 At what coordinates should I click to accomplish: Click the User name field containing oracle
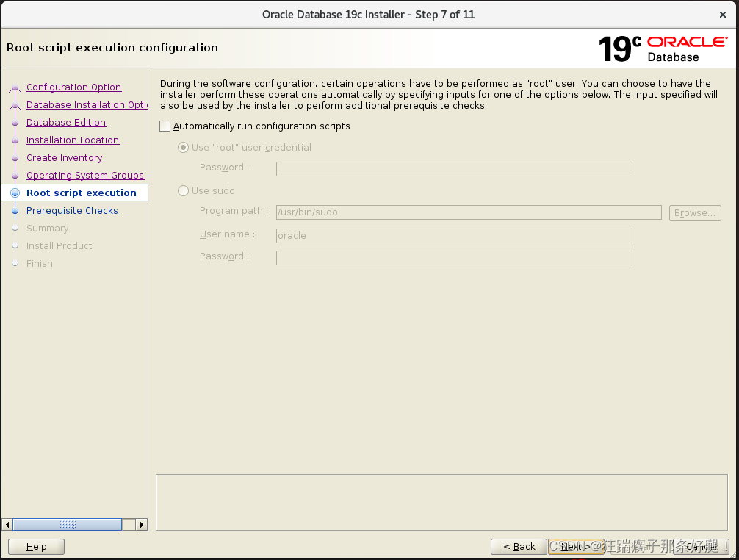point(454,236)
